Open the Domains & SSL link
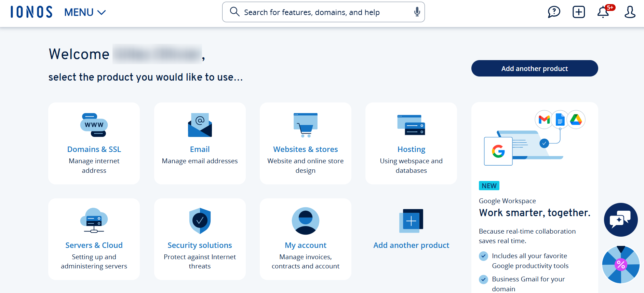 pyautogui.click(x=94, y=149)
